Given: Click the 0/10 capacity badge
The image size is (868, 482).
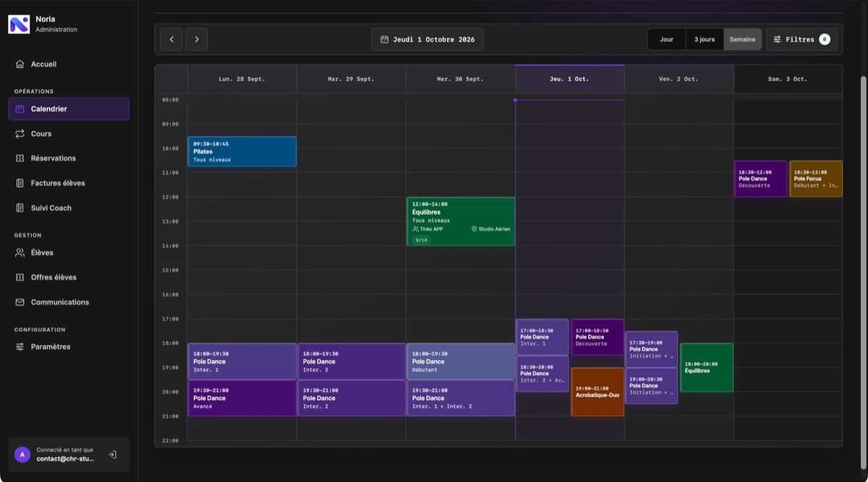Looking at the screenshot, I should click(x=421, y=240).
